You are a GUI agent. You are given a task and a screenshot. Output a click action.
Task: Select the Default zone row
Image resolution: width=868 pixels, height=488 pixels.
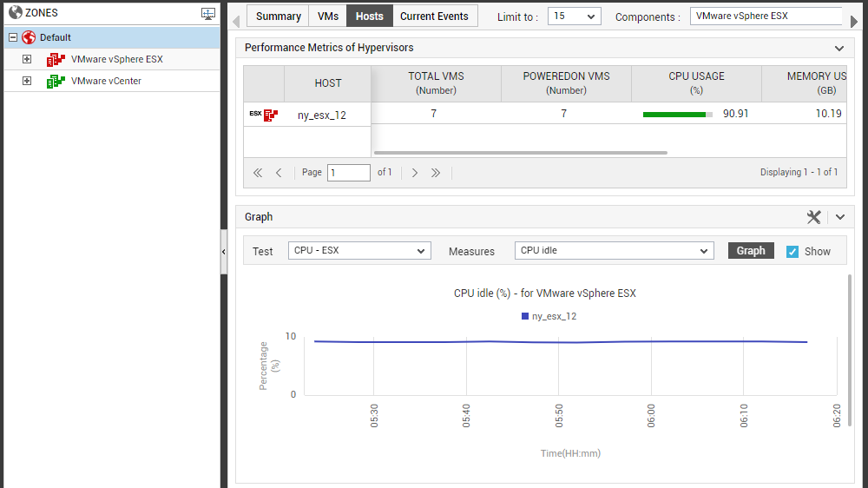(x=112, y=37)
